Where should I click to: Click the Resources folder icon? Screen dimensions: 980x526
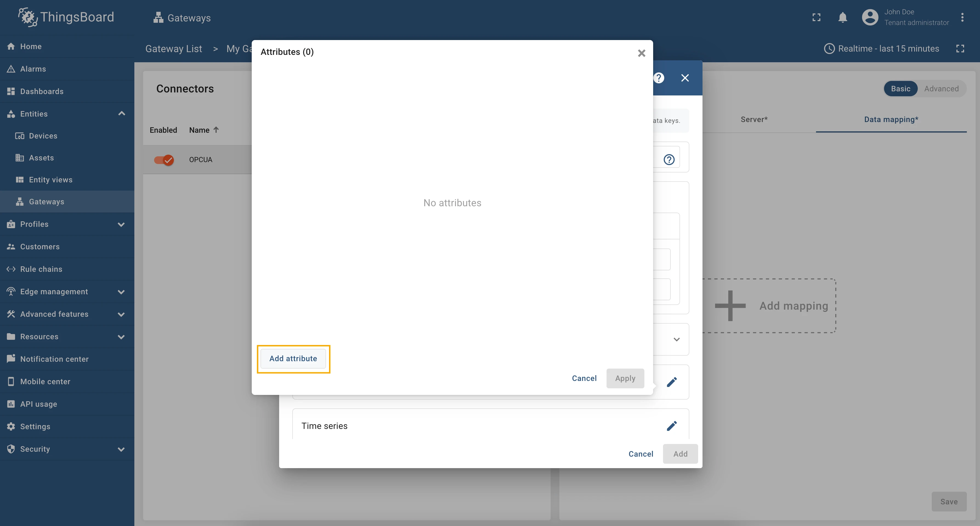click(x=11, y=336)
